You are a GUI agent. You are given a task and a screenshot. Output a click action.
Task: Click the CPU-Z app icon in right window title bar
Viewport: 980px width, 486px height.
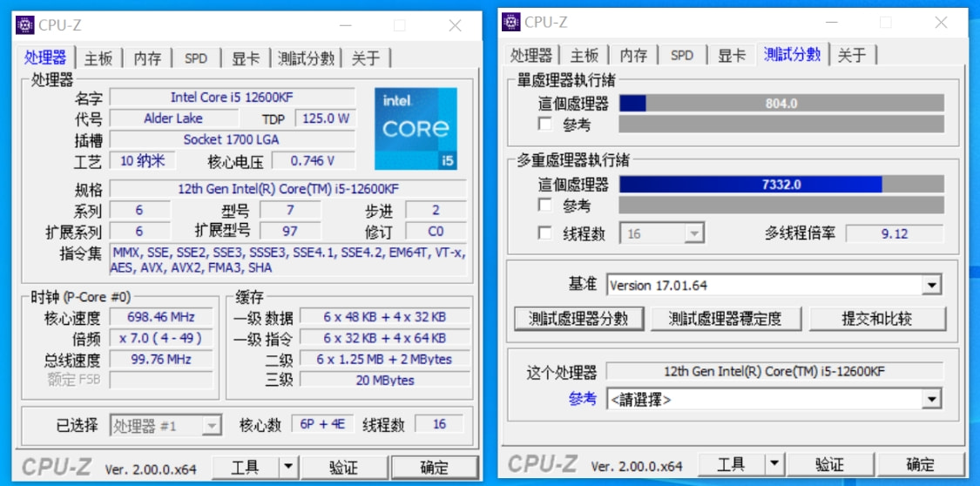point(511,22)
